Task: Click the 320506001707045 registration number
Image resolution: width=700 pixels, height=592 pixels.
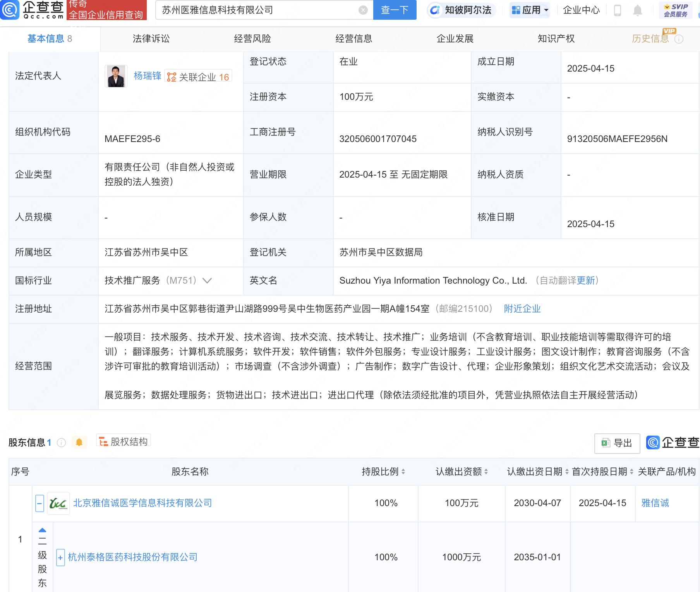Action: point(378,139)
